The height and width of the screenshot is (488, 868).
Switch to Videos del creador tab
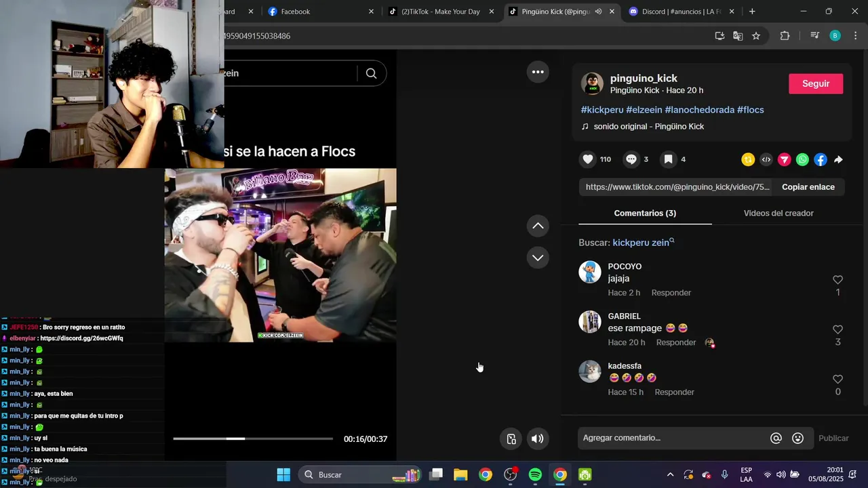[x=778, y=213]
